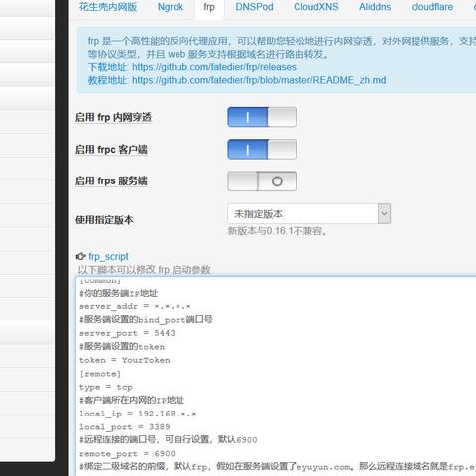476x476 pixels.
Task: Open the 未指定版本 version dropdown
Action: (308, 214)
